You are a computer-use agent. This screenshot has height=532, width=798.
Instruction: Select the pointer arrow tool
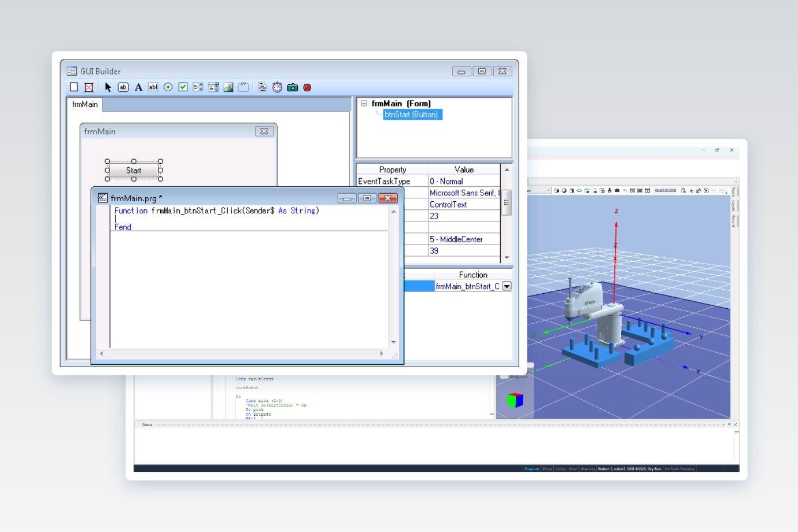108,87
